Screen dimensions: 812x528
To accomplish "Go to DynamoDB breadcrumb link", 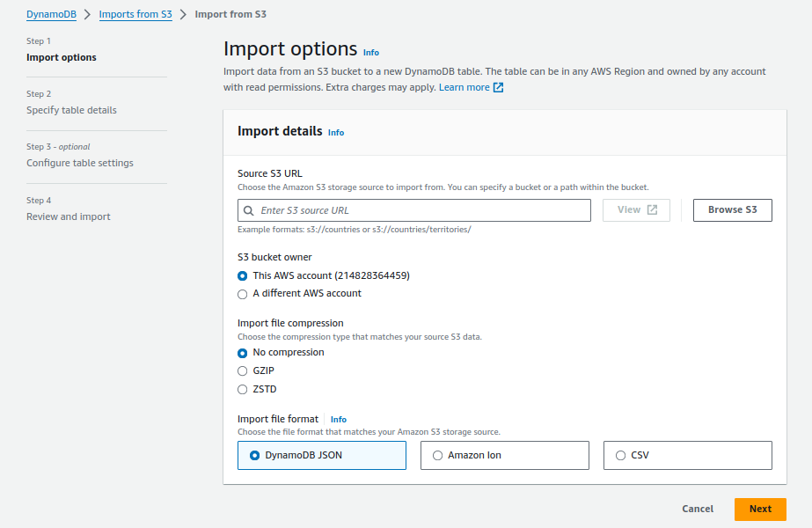I will click(x=51, y=14).
